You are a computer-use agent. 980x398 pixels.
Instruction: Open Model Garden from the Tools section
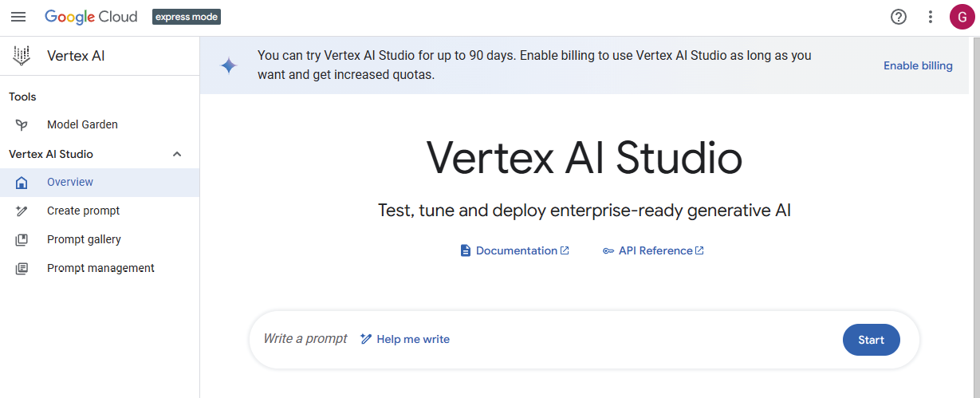click(82, 124)
